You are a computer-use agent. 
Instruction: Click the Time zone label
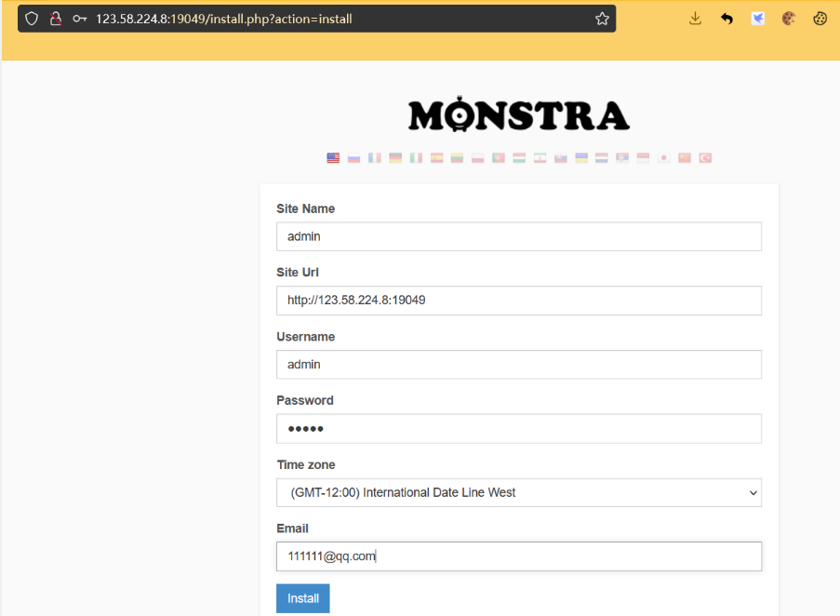[x=306, y=464]
